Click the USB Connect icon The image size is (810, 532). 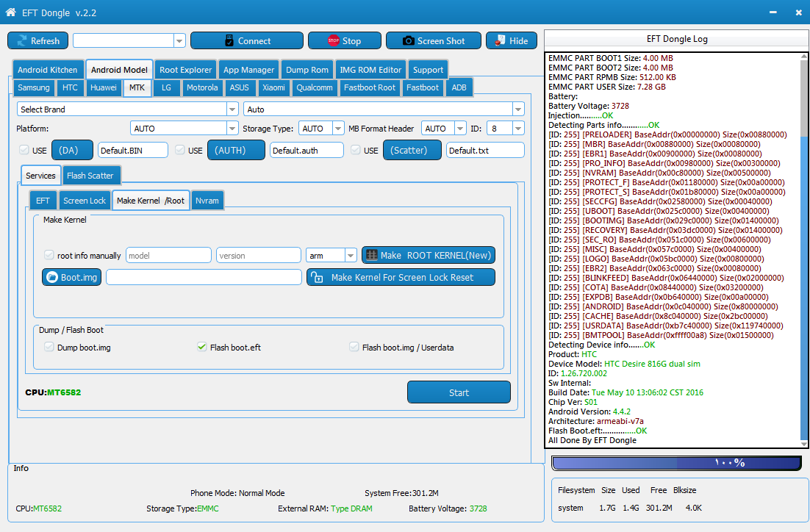(x=229, y=41)
